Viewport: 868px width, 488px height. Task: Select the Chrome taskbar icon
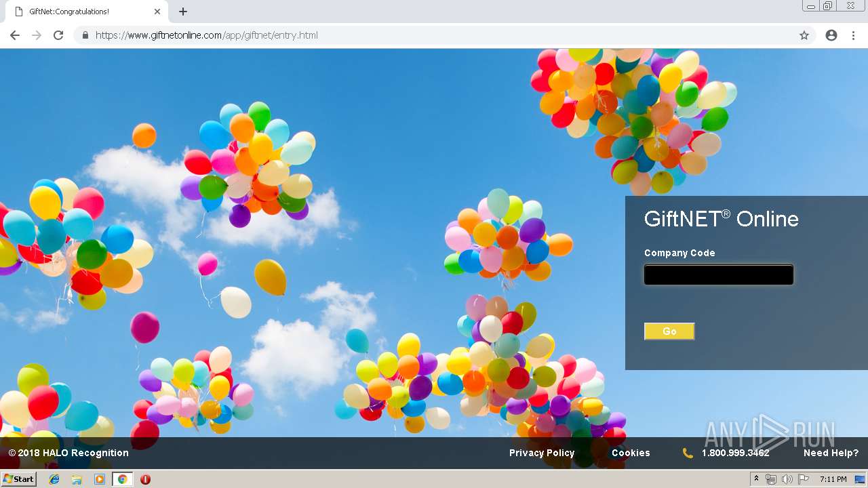pos(122,479)
